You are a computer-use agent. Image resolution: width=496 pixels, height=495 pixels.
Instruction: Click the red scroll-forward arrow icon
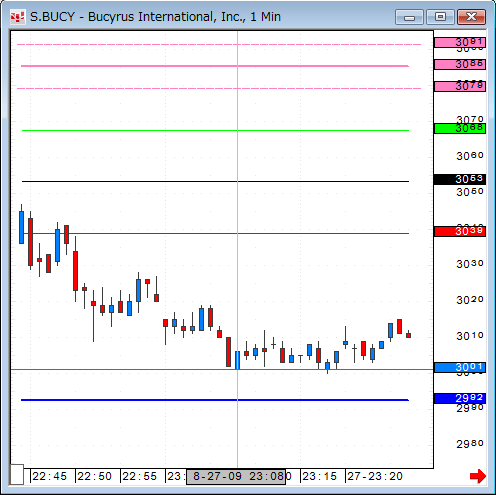(478, 476)
